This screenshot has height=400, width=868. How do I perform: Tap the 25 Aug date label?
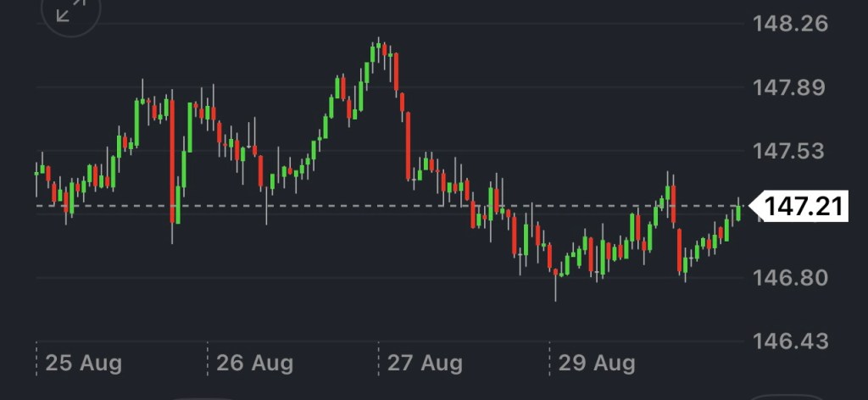pyautogui.click(x=84, y=364)
